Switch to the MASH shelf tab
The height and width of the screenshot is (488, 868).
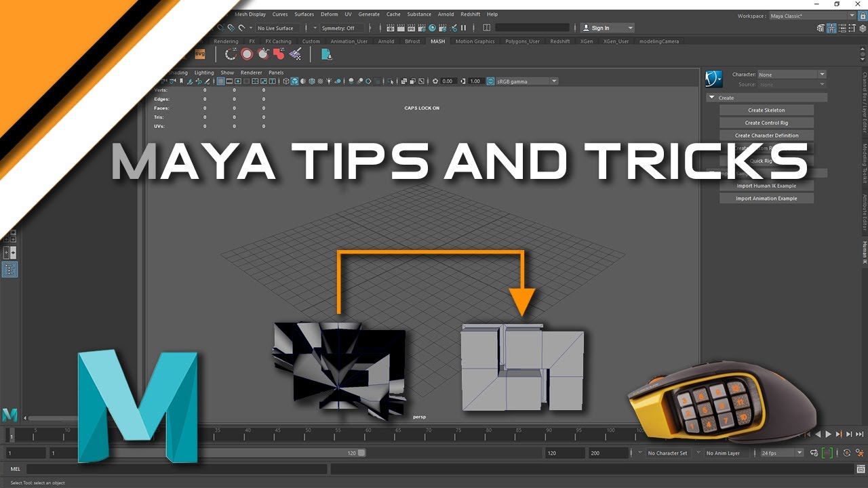pos(437,41)
